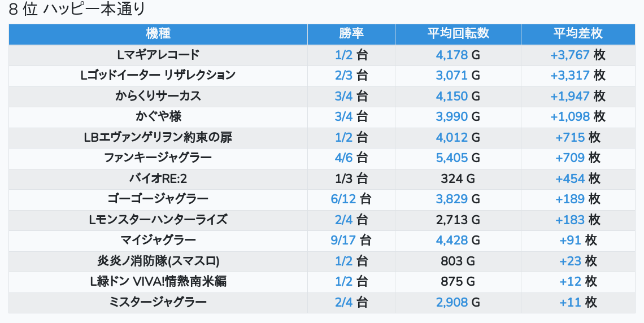Viewport: 644px width, 323px height.
Task: Click the 6/12 win rate of ゴーゴージャグラー
Action: click(x=343, y=199)
